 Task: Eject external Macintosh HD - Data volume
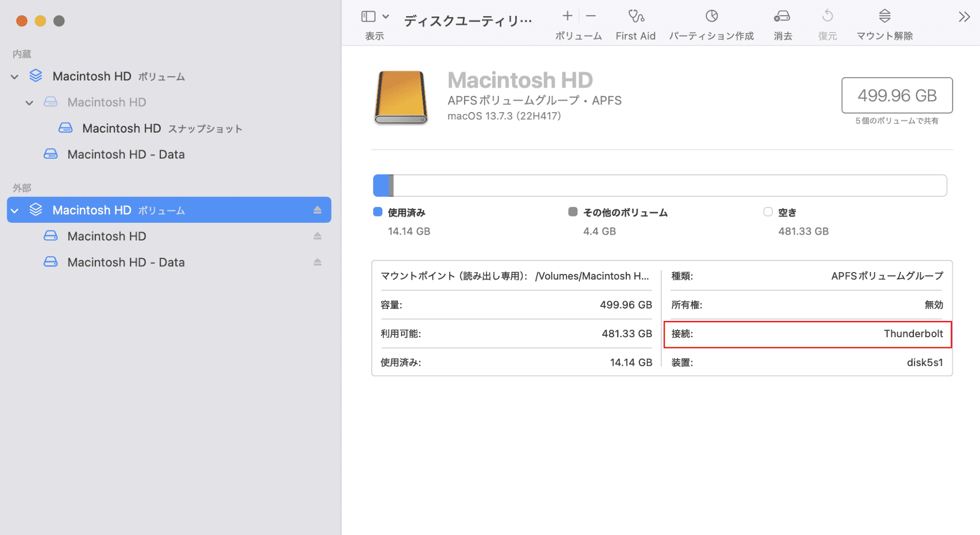[317, 262]
